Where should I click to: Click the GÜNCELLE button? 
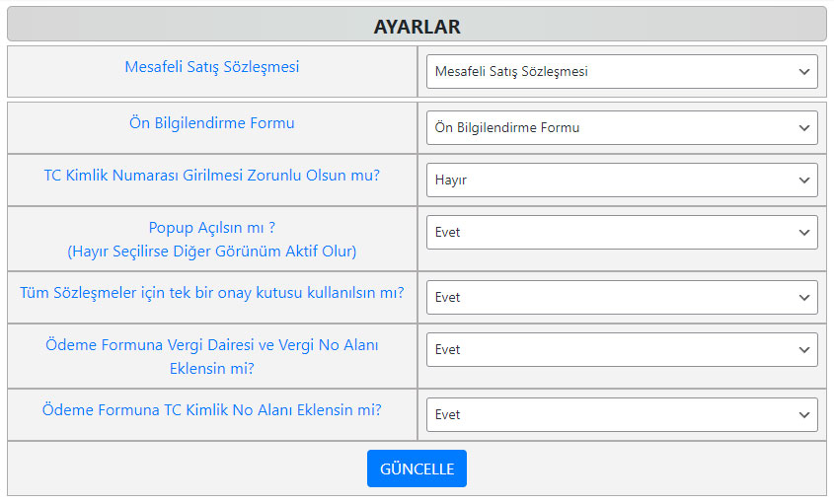point(417,468)
